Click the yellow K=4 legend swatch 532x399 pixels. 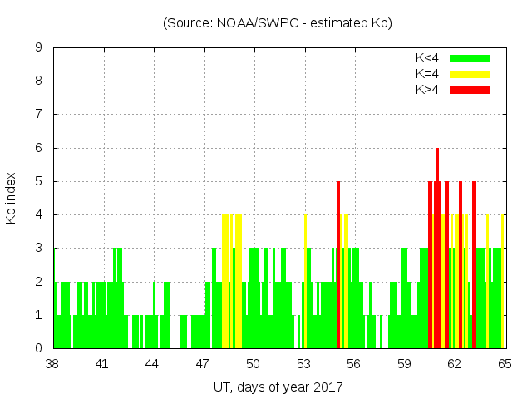click(470, 74)
